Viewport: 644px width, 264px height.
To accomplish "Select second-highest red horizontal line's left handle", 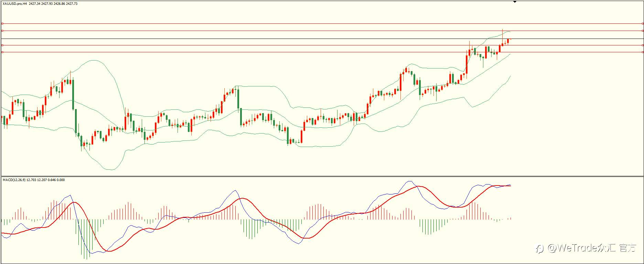I will (2, 31).
